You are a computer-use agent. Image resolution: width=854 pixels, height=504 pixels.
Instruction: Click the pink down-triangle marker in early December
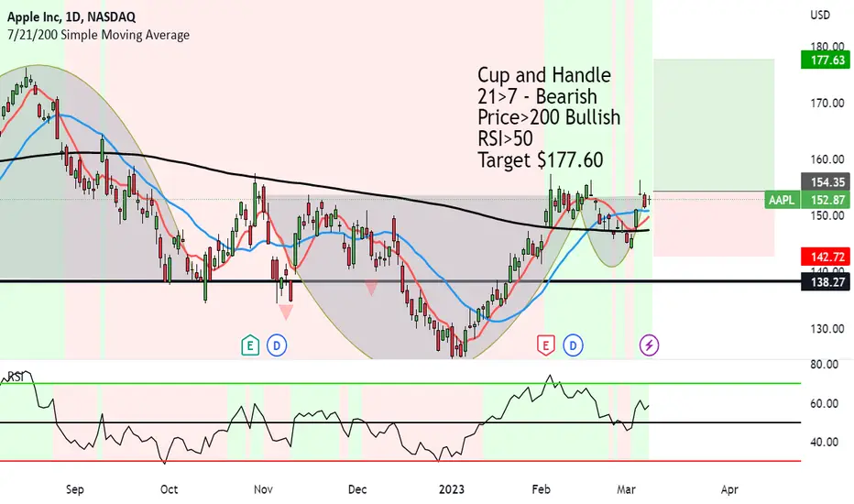371,288
